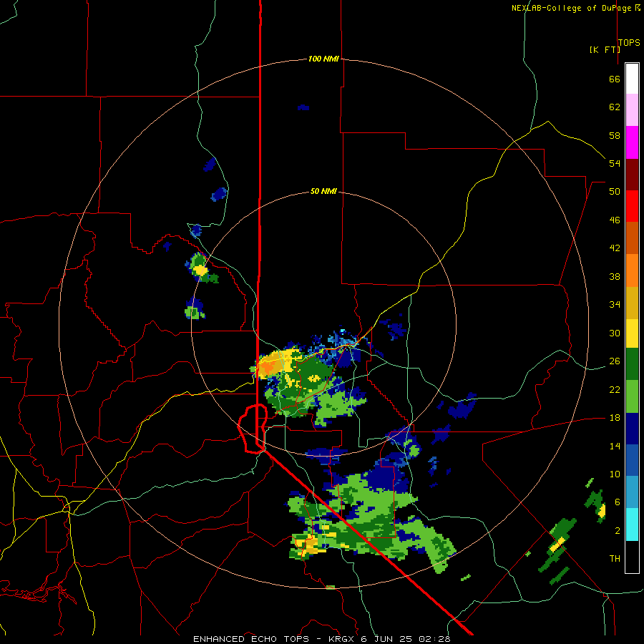The height and width of the screenshot is (644, 644).
Task: Click the orange 42 K FT legend swatch
Action: (632, 270)
